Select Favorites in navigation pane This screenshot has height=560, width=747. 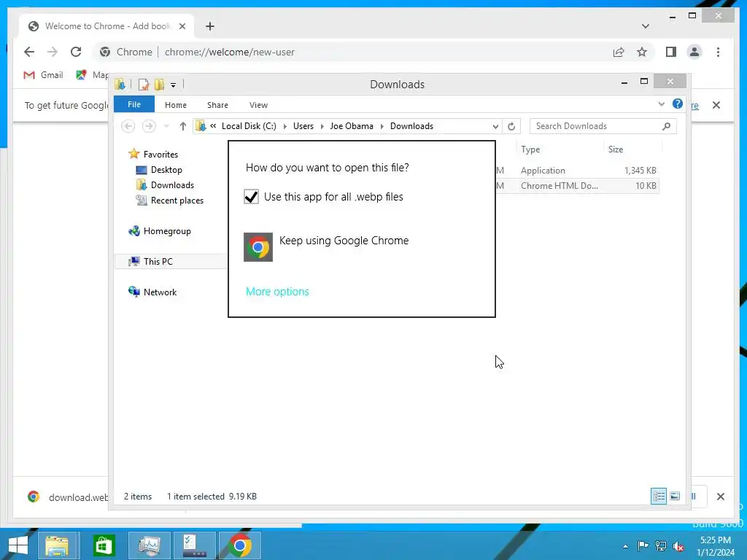click(x=160, y=155)
